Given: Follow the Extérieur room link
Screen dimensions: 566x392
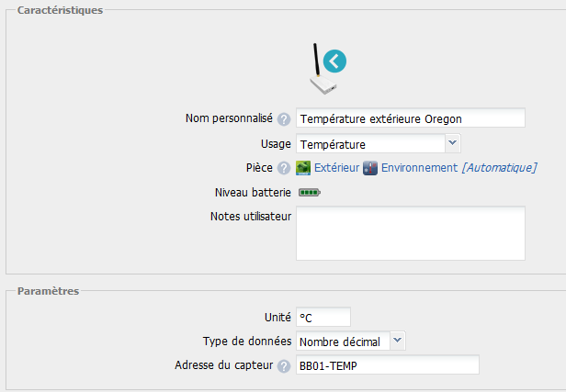Looking at the screenshot, I should [336, 168].
